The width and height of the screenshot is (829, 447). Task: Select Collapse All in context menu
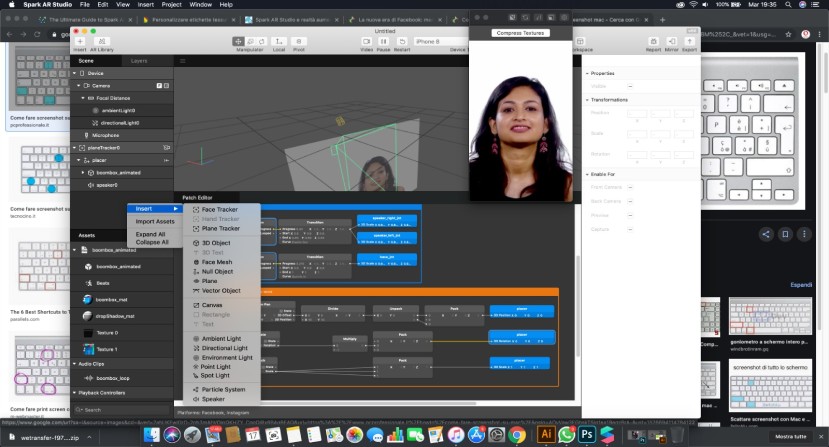click(x=154, y=242)
